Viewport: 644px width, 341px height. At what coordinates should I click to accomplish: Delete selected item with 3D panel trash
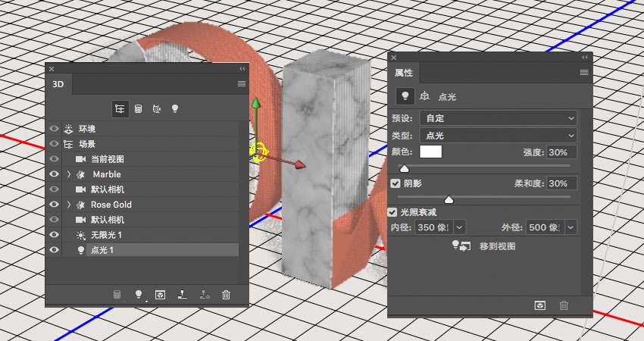pos(226,295)
